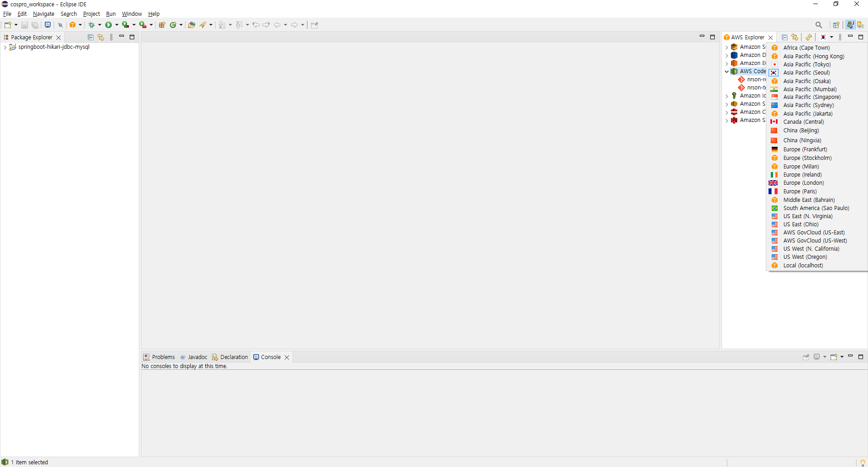Select Europe (London) region
This screenshot has height=467, width=868.
(x=803, y=182)
